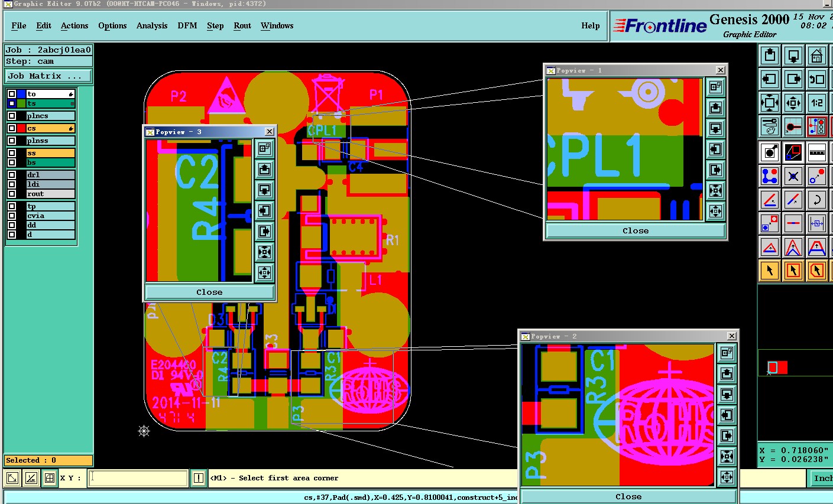Close Popview 3 using Close button
This screenshot has width=833, height=504.
(209, 292)
